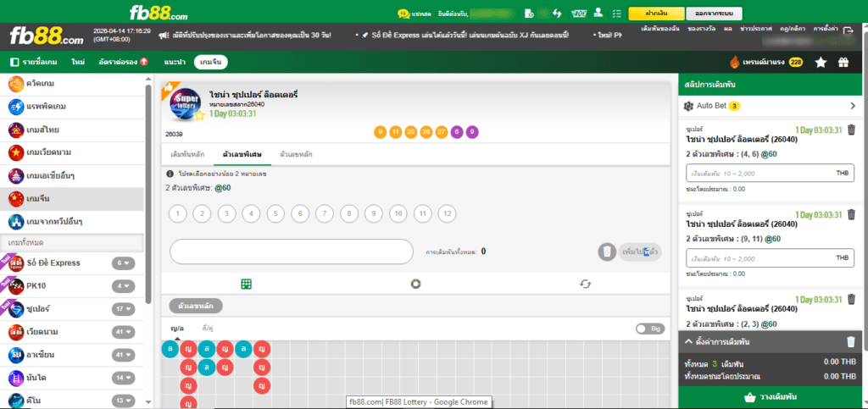Click the info icon beside โปรดเลือกอย่างน้อย 2 หมายเลข
This screenshot has height=409, width=868.
coord(170,174)
